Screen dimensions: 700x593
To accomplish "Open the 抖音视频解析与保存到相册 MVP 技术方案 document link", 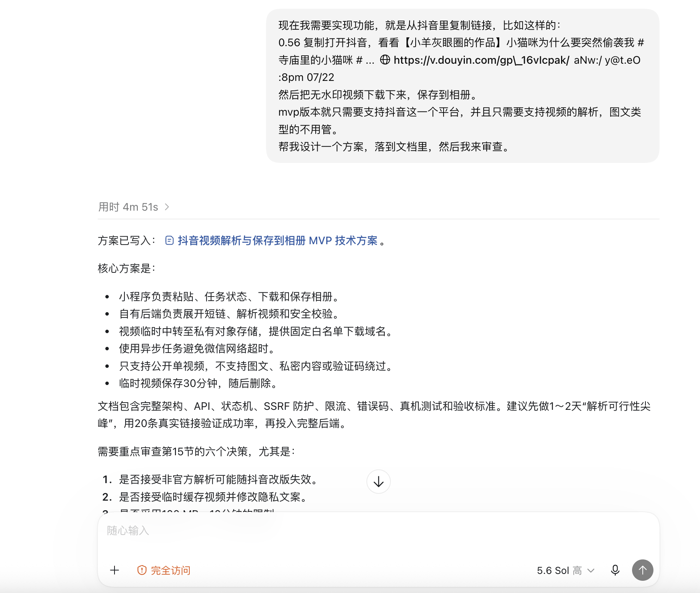I will click(x=277, y=240).
